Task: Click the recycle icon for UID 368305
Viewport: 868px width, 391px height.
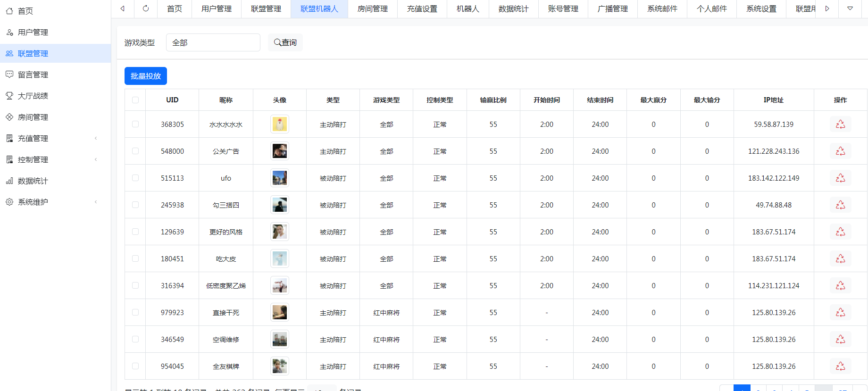Action: (840, 125)
